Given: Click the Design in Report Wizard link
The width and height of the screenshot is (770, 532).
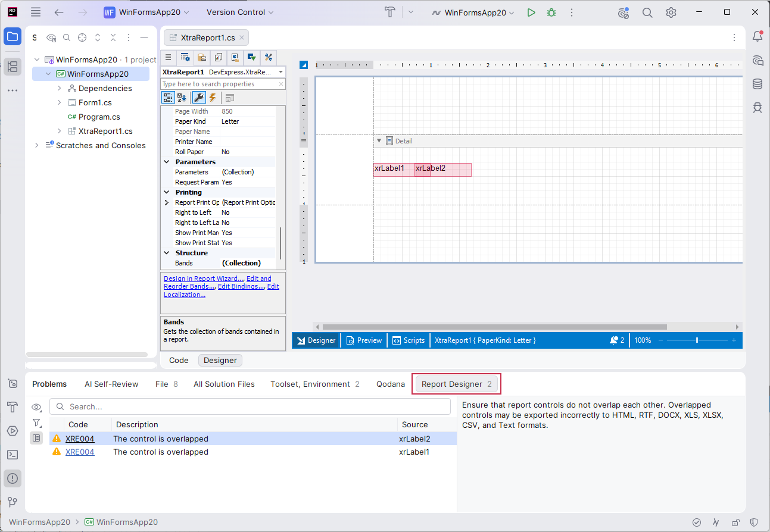Looking at the screenshot, I should (203, 278).
